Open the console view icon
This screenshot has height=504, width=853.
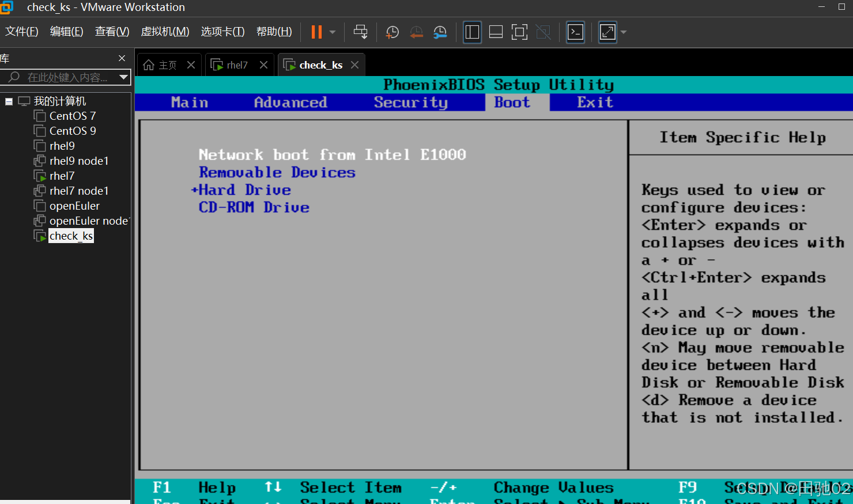(x=576, y=32)
